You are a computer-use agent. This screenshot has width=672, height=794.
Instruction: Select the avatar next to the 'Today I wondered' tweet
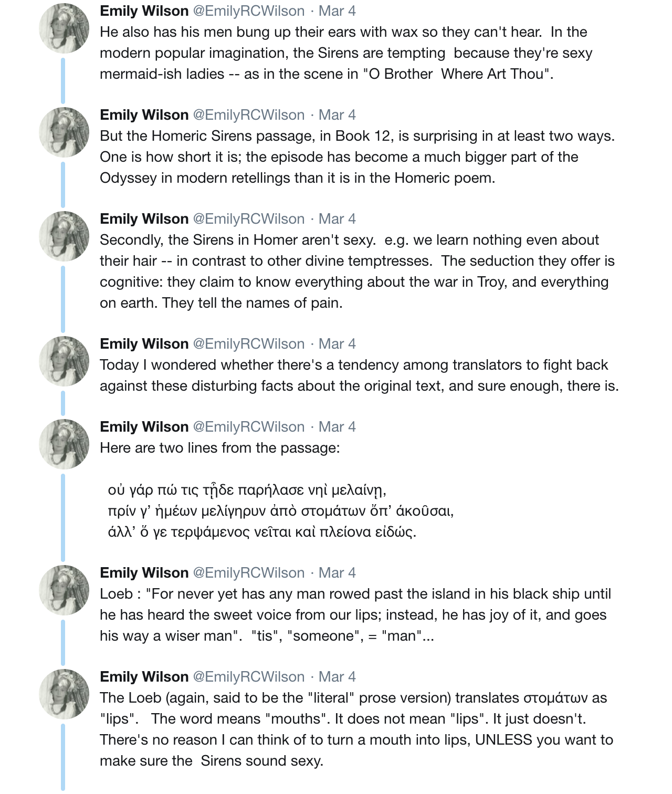pyautogui.click(x=64, y=361)
